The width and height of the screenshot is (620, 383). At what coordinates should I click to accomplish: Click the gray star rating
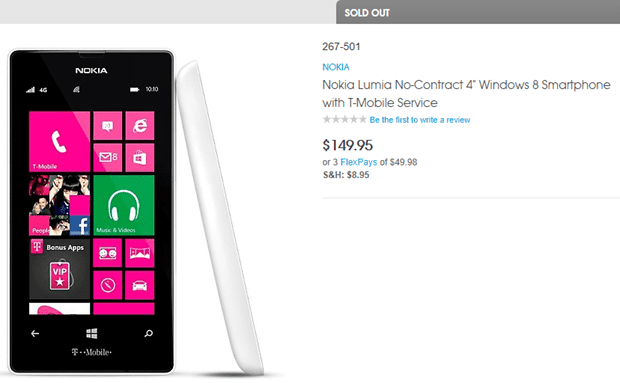pyautogui.click(x=344, y=119)
